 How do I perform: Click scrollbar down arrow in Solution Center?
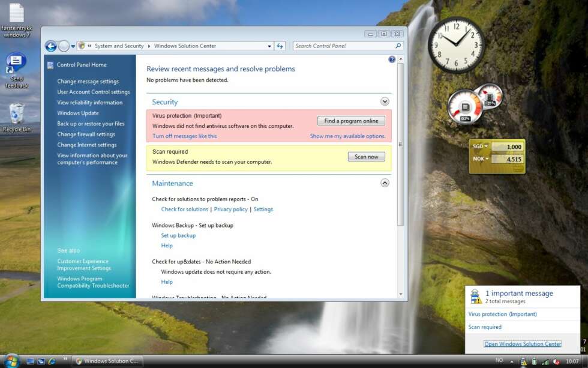click(401, 294)
